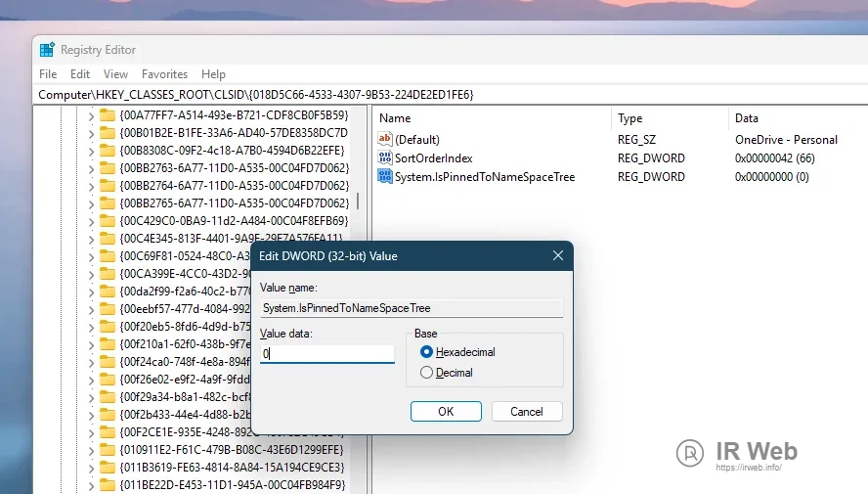Screen dimensions: 868x494
Task: Select the Decimal base radio button
Action: 426,373
